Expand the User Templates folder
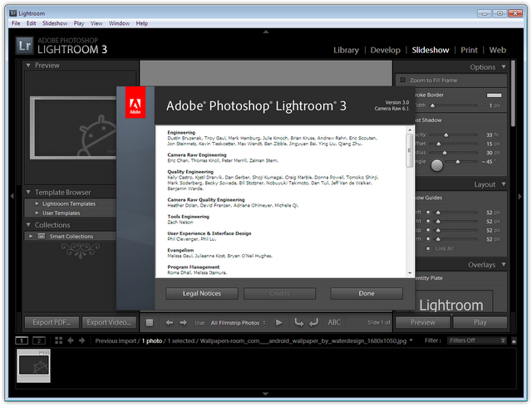 pos(37,213)
